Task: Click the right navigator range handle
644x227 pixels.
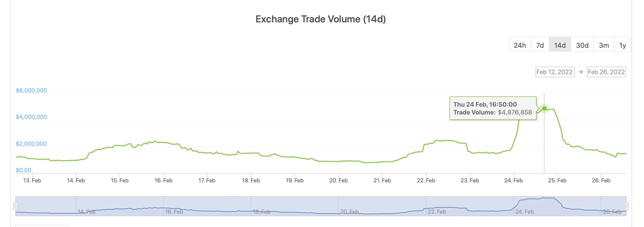Action: [626, 206]
